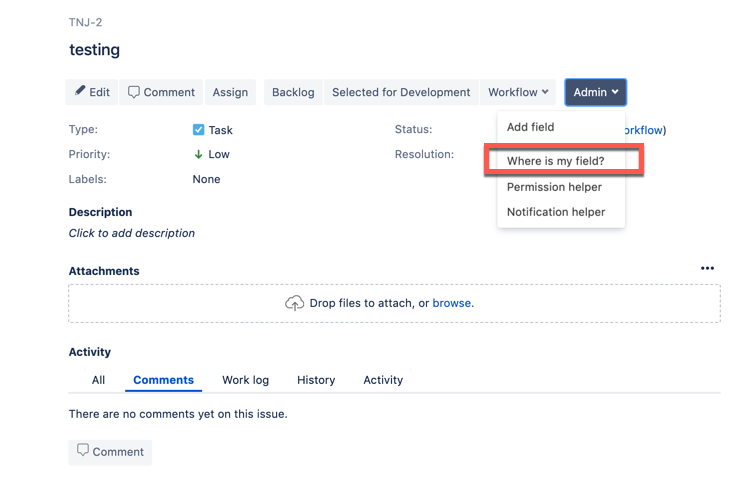Click the Labels value 'None'

pos(206,179)
